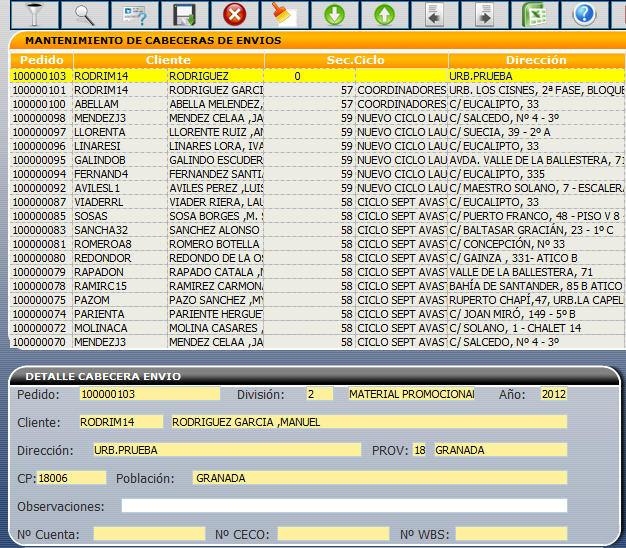This screenshot has width=626, height=548.
Task: Click the query card icon with question mark
Action: click(x=133, y=14)
